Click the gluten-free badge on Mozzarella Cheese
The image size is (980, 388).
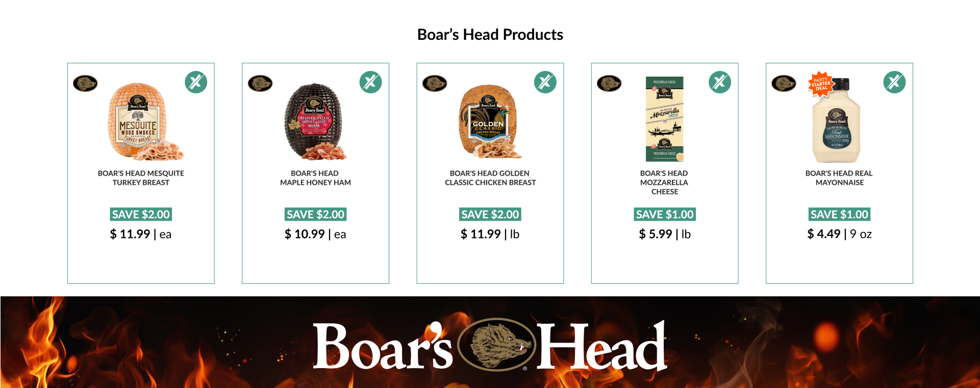pos(720,82)
